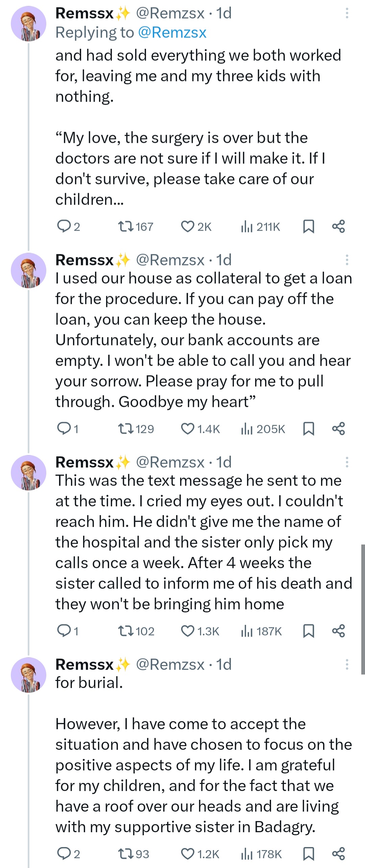
Task: Bookmark the 'sold everything we both worked' tweet
Action: 309,227
